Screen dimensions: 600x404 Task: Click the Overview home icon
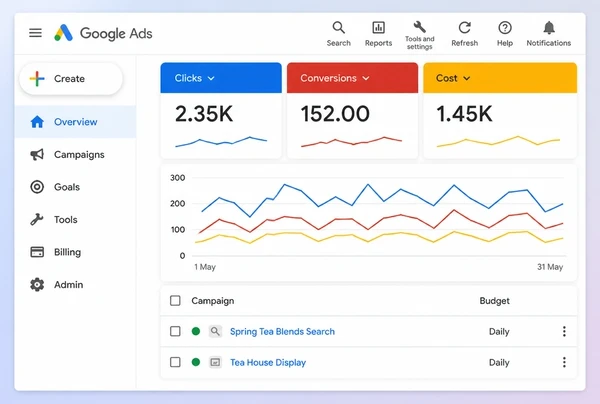[37, 122]
